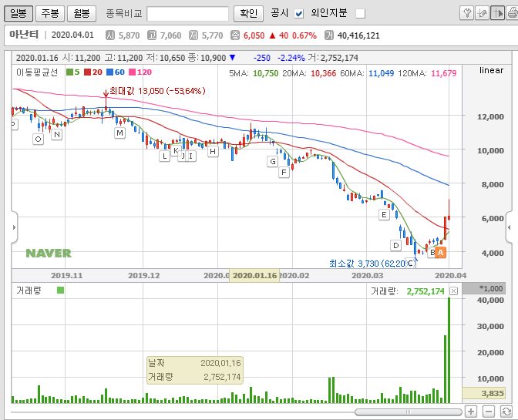Click the 아난티 stock name

tap(24, 35)
